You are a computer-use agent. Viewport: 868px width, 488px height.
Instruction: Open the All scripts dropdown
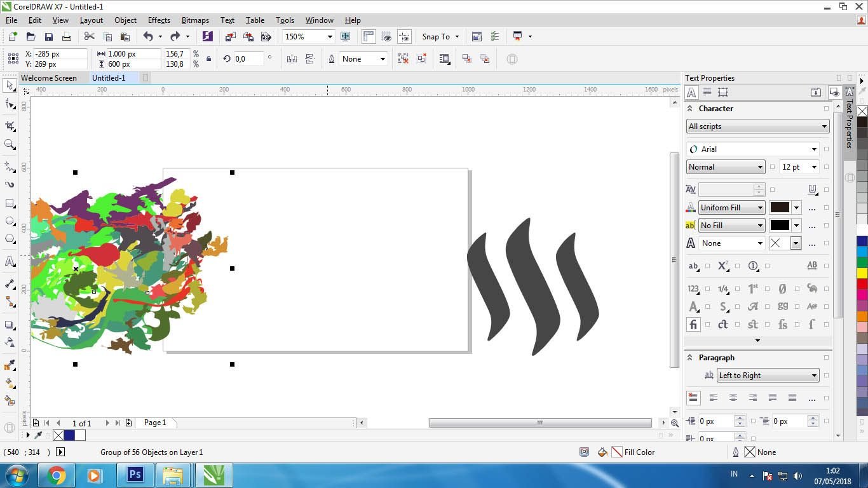[x=758, y=126]
